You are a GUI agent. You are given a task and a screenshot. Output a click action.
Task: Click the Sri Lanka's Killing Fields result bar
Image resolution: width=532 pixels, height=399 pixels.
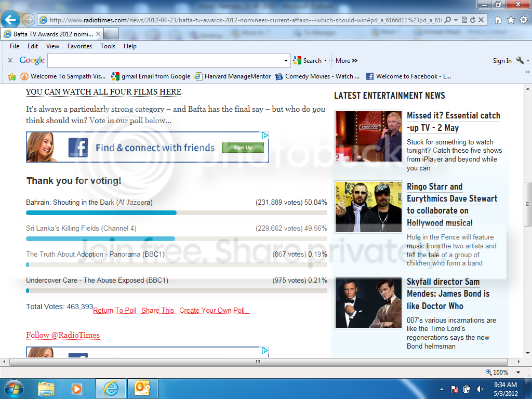177,239
